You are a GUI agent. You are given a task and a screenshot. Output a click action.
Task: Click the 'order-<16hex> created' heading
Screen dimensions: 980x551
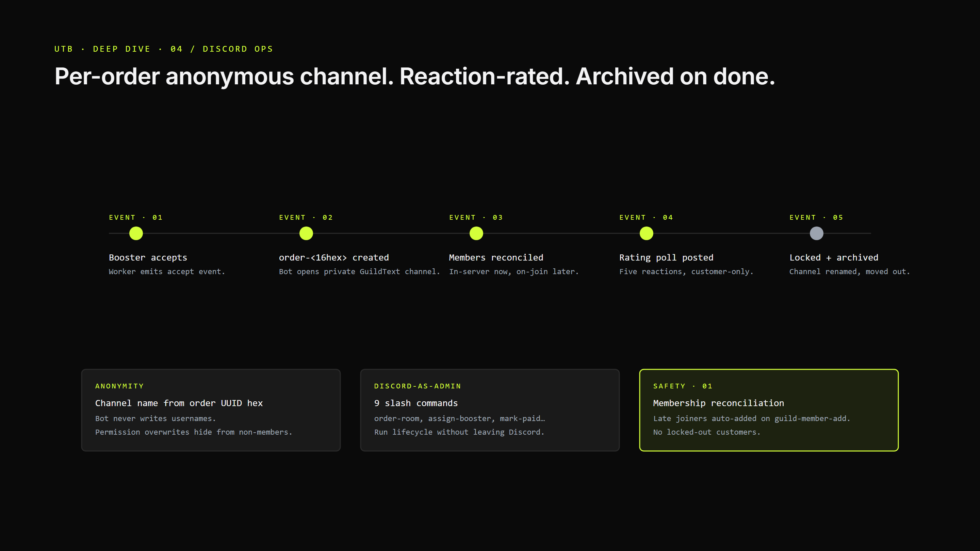point(333,257)
